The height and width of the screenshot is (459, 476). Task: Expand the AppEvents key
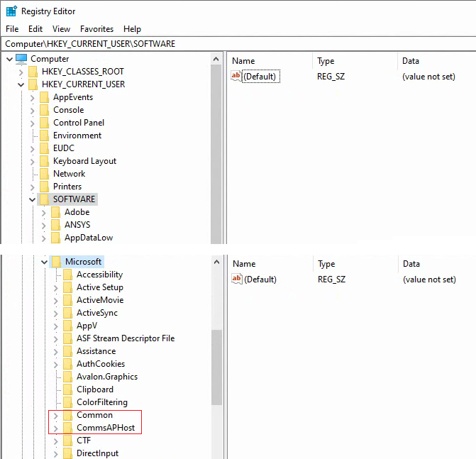click(32, 97)
